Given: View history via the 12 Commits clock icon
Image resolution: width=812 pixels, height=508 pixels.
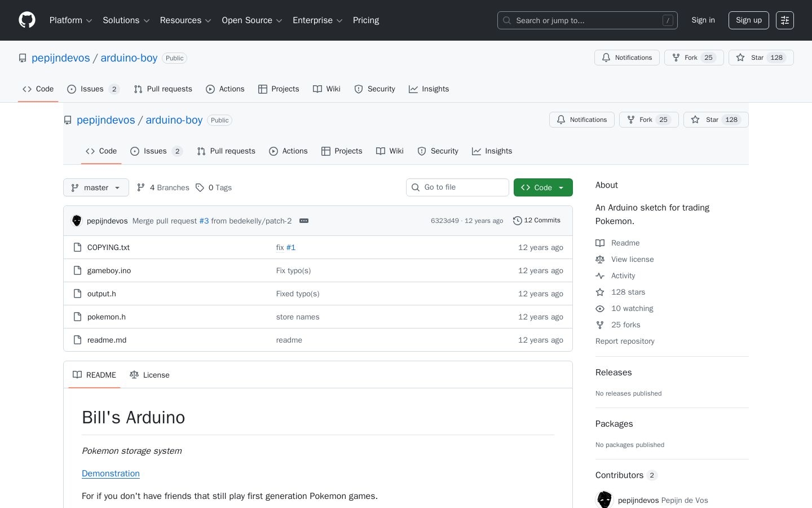Looking at the screenshot, I should click(x=518, y=221).
